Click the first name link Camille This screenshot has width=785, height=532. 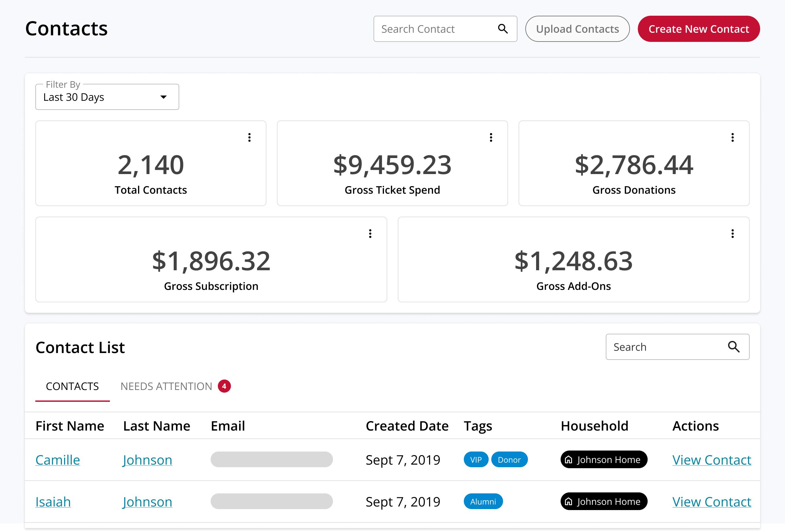click(x=58, y=460)
